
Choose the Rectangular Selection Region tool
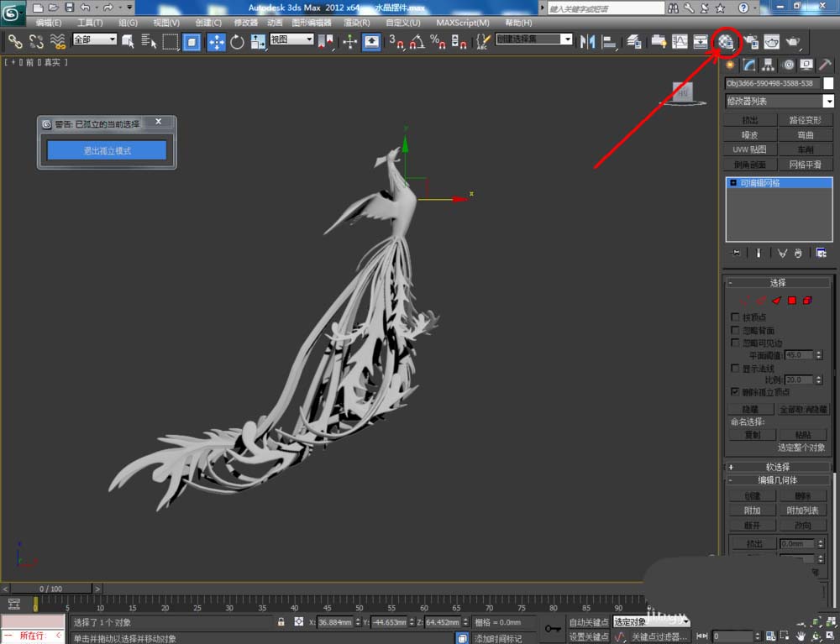click(171, 42)
